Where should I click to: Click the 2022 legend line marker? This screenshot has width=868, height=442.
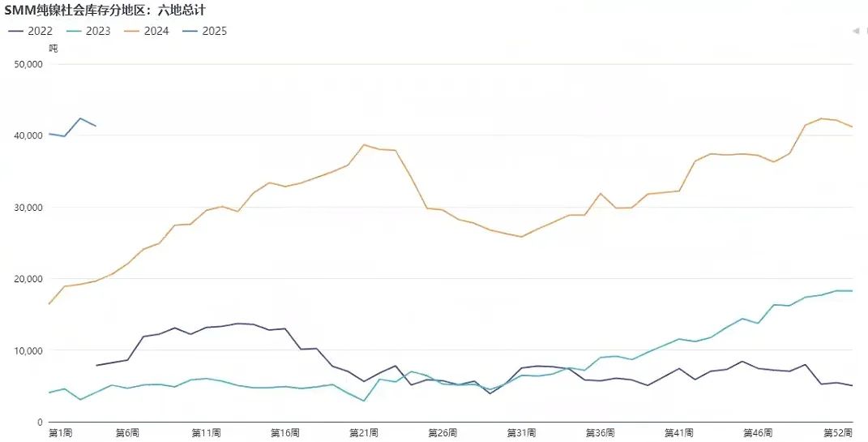point(15,32)
